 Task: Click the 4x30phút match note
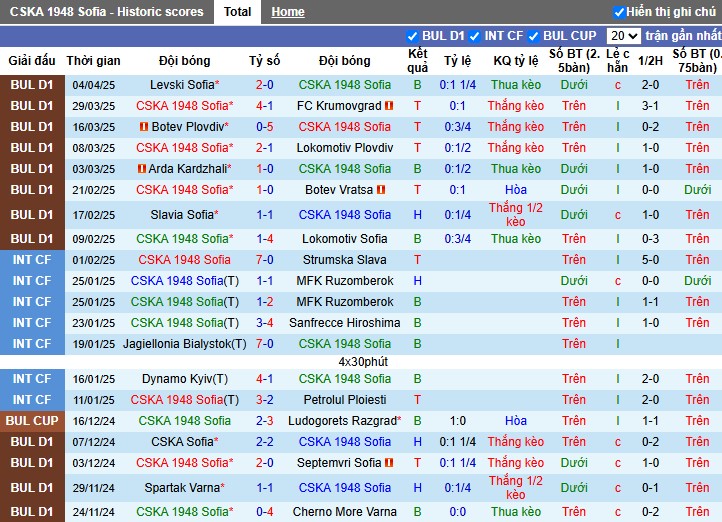point(363,362)
